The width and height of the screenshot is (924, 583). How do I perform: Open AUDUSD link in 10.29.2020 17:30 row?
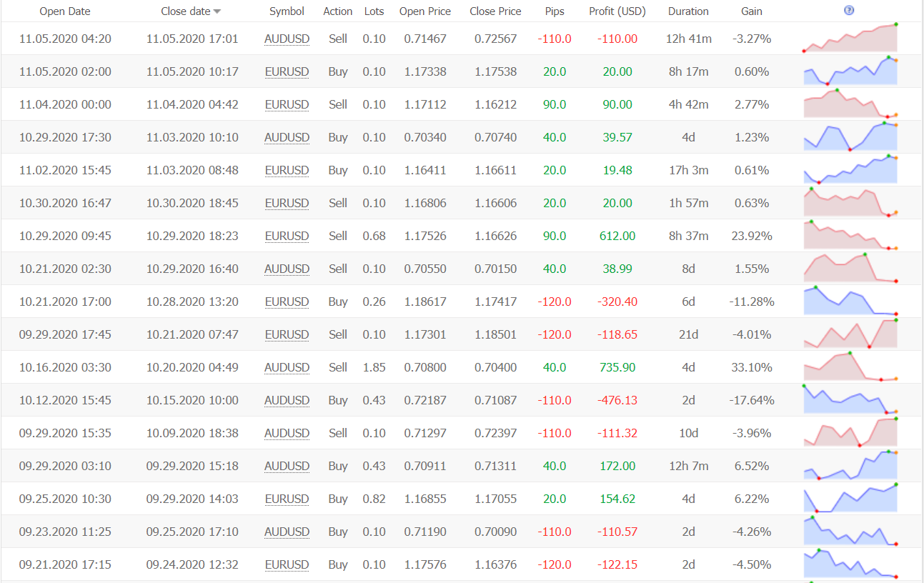(287, 137)
